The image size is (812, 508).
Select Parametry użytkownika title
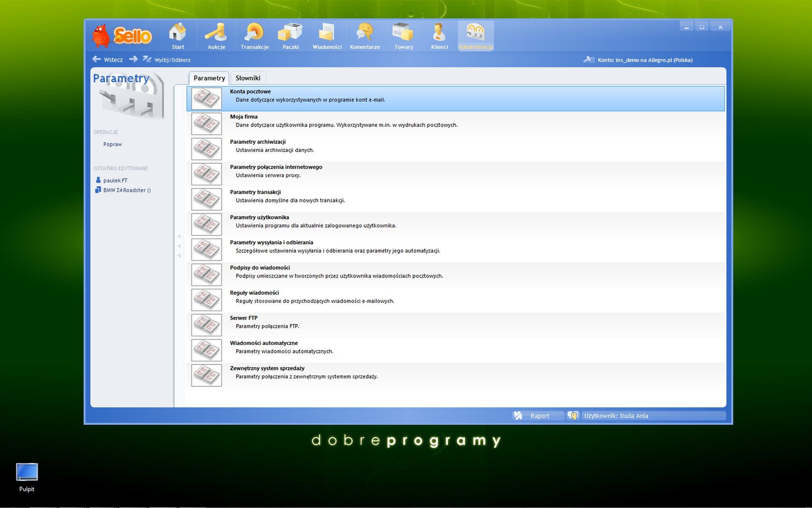[x=260, y=217]
